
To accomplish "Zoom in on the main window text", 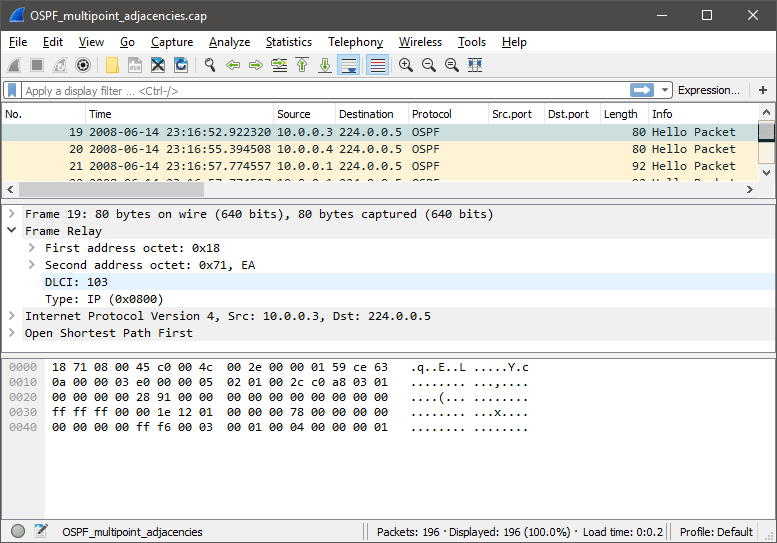I will point(406,65).
